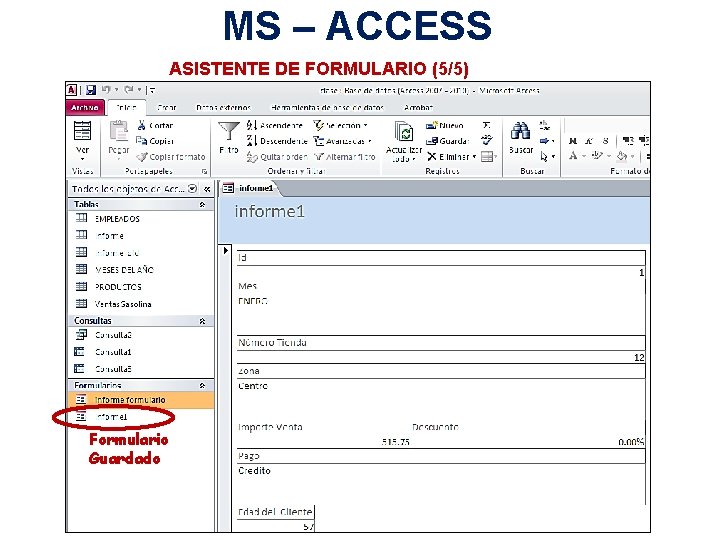Click the Save icon in quick access toolbar
The width and height of the screenshot is (720, 540).
point(91,90)
